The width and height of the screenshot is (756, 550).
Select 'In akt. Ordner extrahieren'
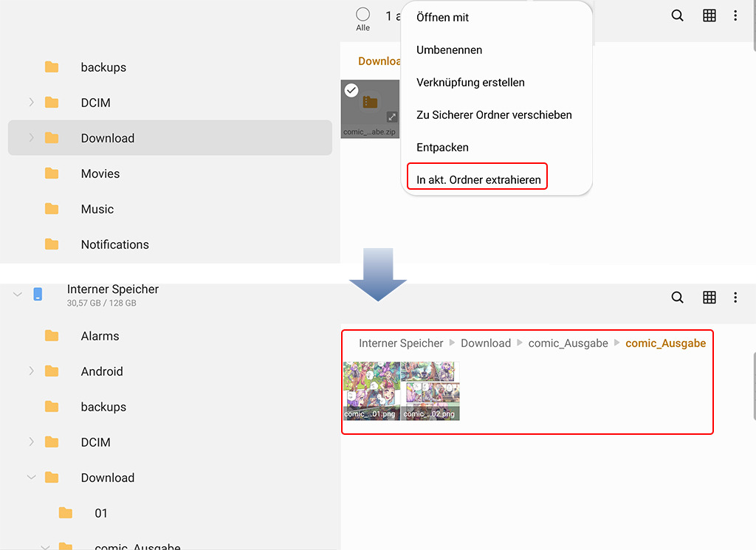click(478, 180)
